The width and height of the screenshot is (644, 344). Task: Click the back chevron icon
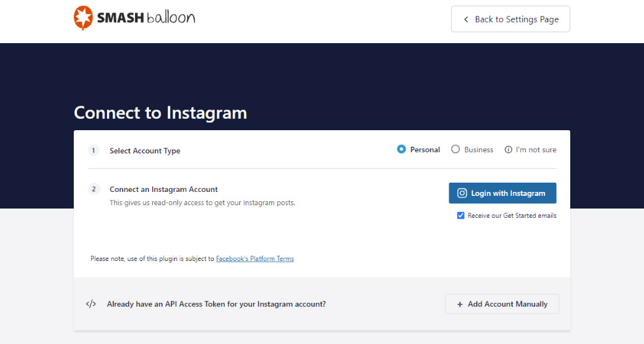[466, 19]
